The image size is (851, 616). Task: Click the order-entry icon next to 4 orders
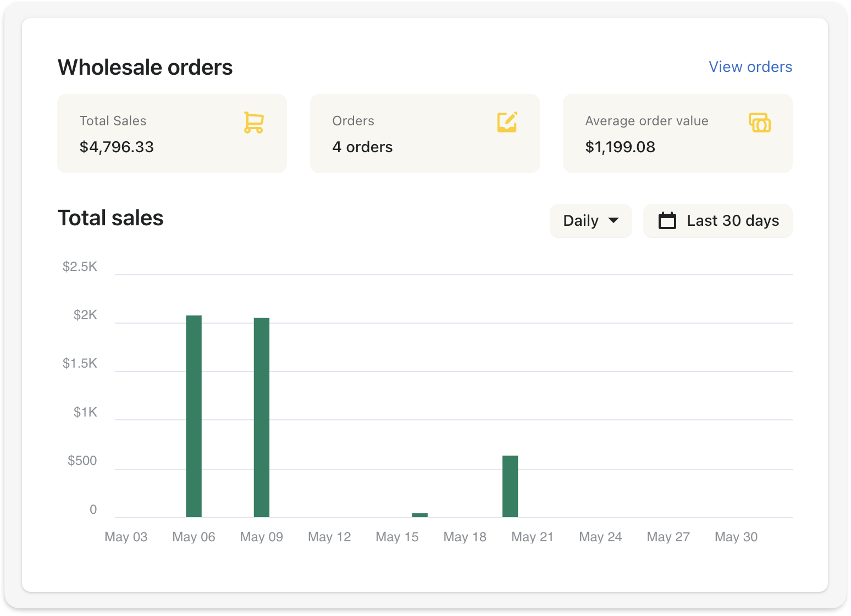coord(506,122)
